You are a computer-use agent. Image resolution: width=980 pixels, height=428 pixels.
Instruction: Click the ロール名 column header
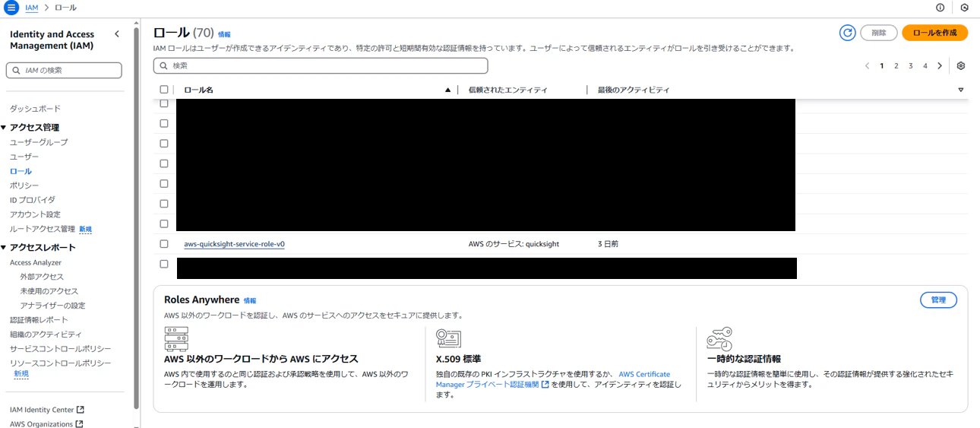(x=198, y=90)
